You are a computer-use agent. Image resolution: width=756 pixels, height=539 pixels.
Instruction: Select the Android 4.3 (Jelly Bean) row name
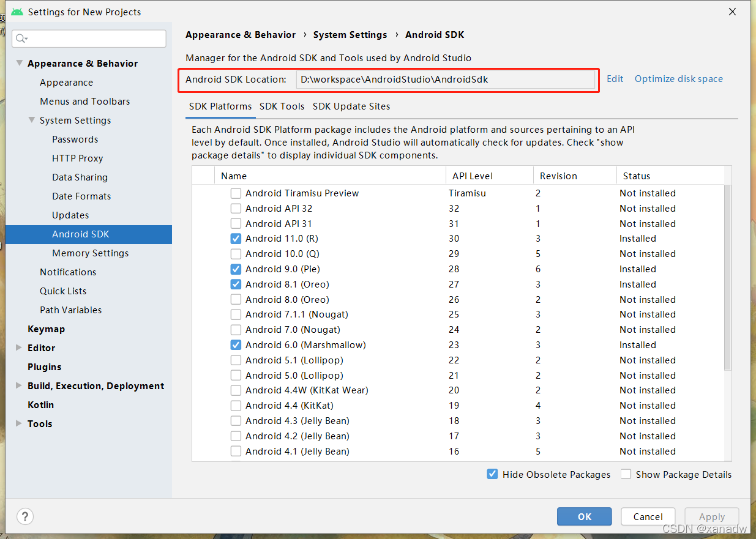click(298, 421)
